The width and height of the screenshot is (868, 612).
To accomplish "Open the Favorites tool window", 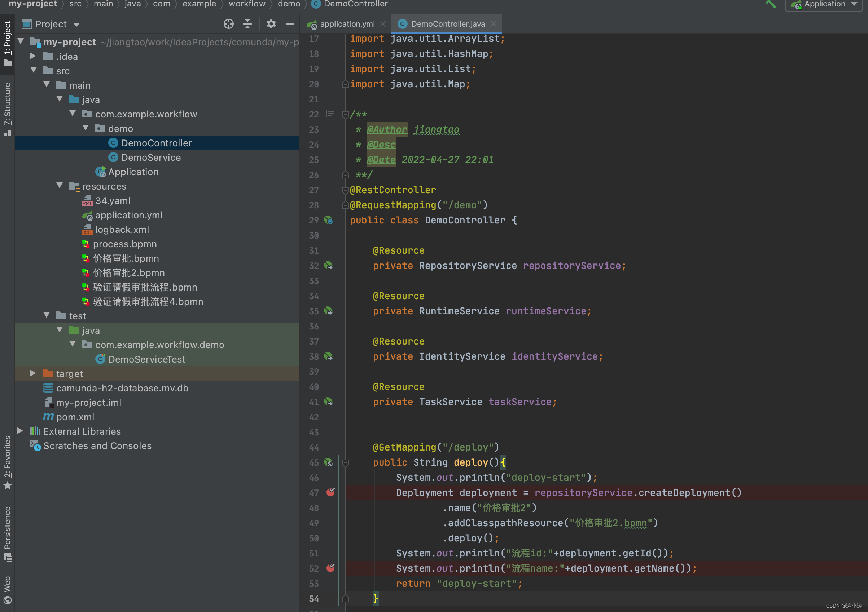I will (7, 462).
